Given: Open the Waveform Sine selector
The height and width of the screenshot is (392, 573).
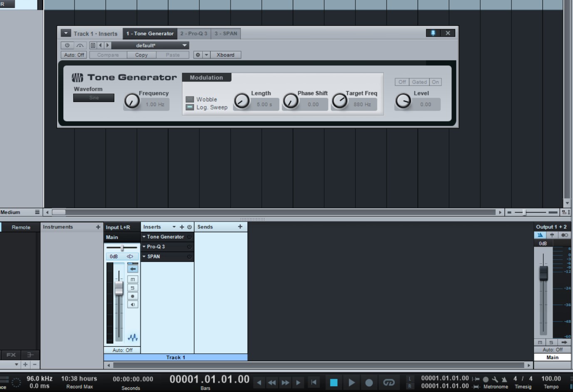Looking at the screenshot, I should point(94,98).
